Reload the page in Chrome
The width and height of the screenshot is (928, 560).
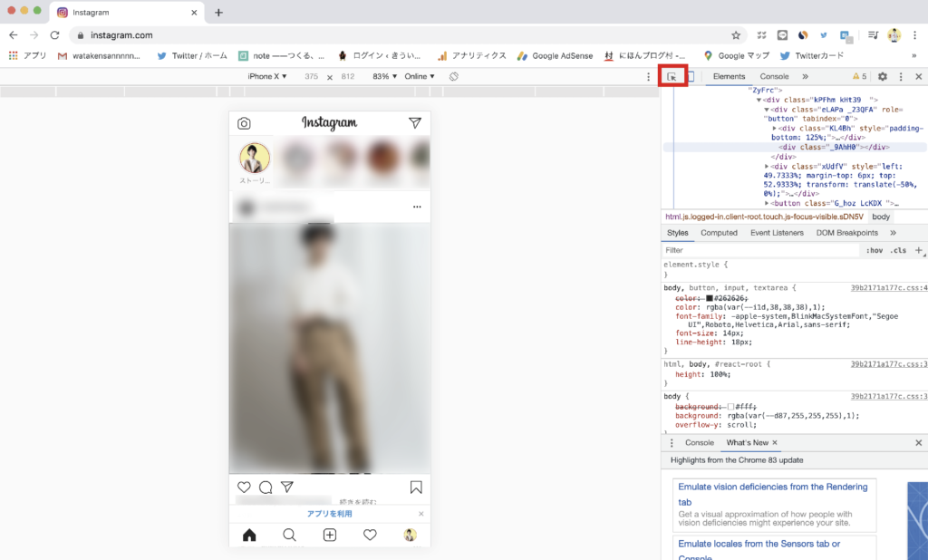[x=54, y=35]
